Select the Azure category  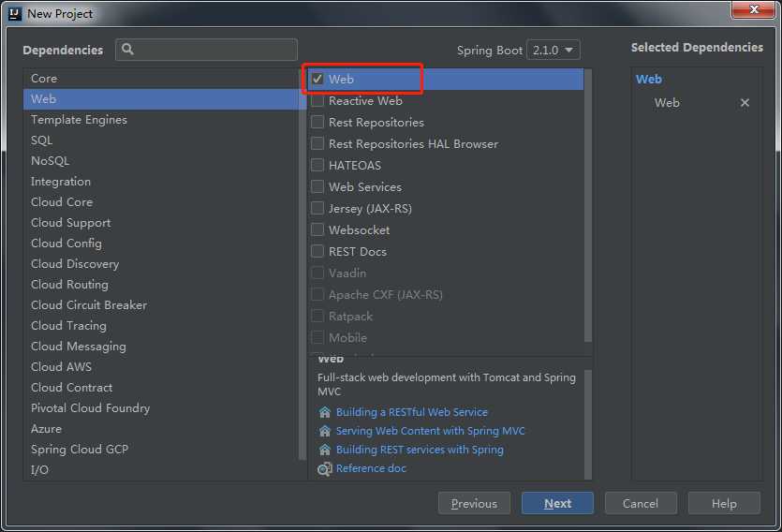[x=161, y=428]
